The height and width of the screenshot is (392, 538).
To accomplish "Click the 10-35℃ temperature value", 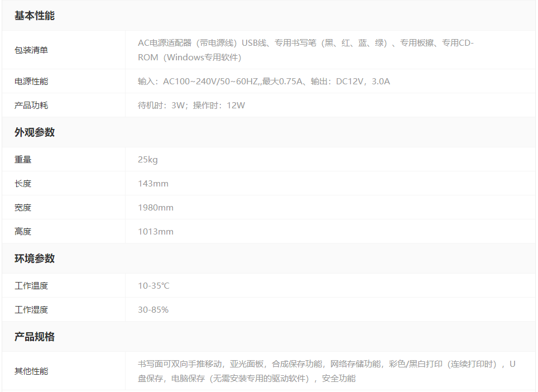I will tap(153, 286).
